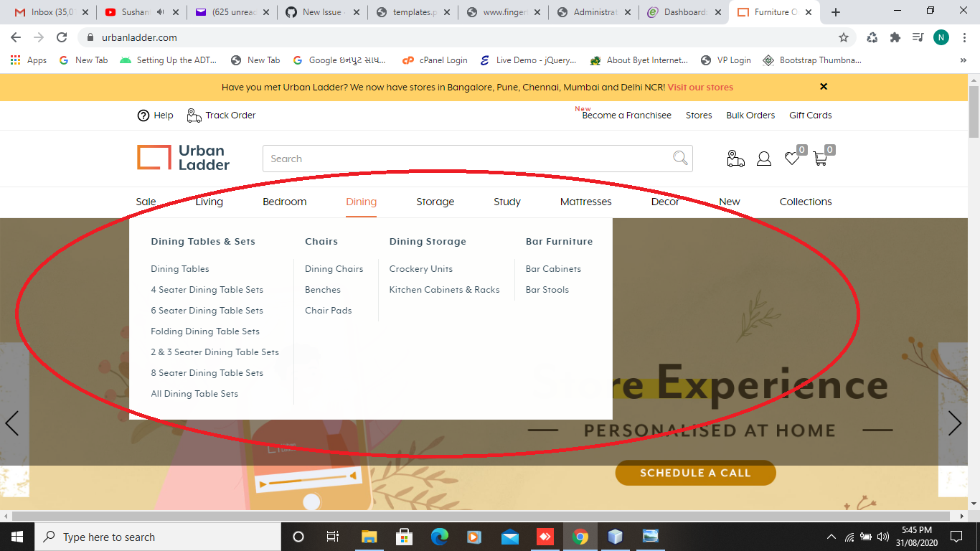Expand hidden system tray icons chevron

coord(830,536)
